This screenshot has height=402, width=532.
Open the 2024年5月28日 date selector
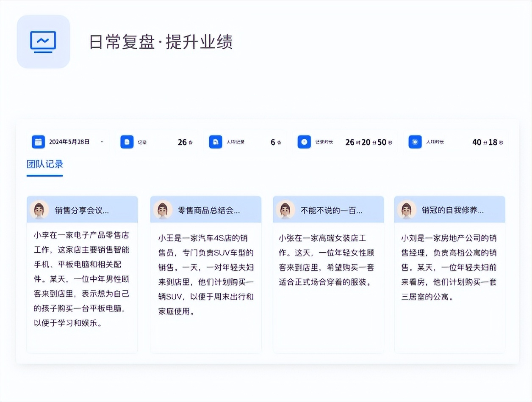coord(69,142)
